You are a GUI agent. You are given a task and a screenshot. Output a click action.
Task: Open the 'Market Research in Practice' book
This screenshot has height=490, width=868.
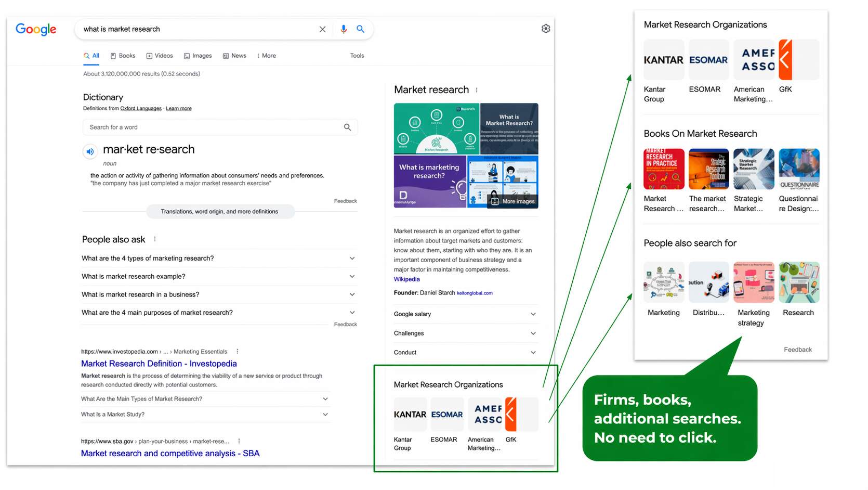(x=664, y=180)
